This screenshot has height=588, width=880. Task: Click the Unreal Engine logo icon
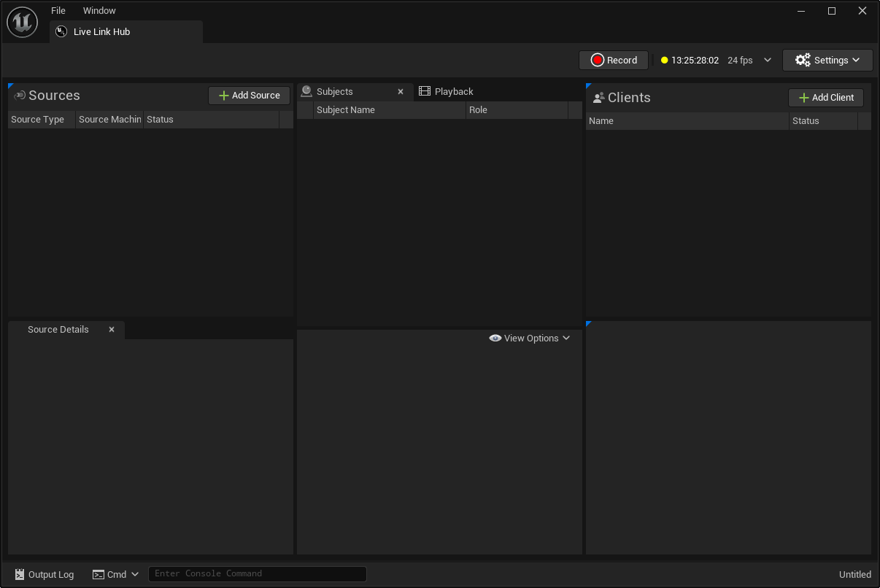pyautogui.click(x=22, y=23)
